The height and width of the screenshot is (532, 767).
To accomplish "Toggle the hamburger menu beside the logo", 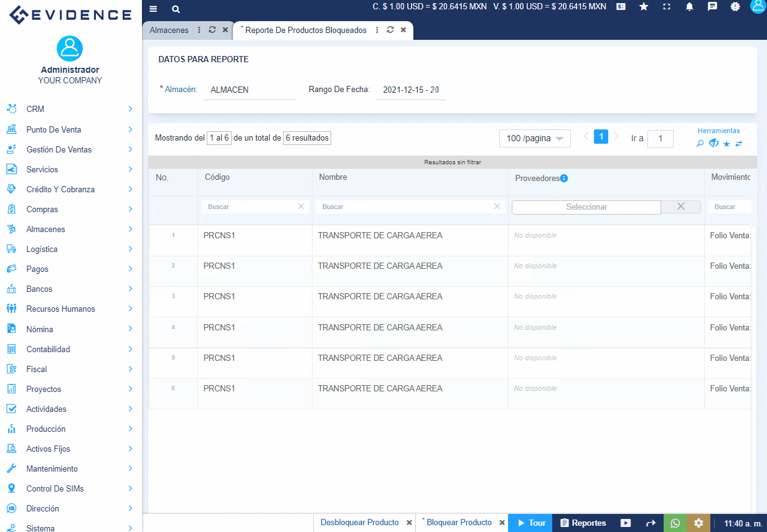I will coord(153,9).
